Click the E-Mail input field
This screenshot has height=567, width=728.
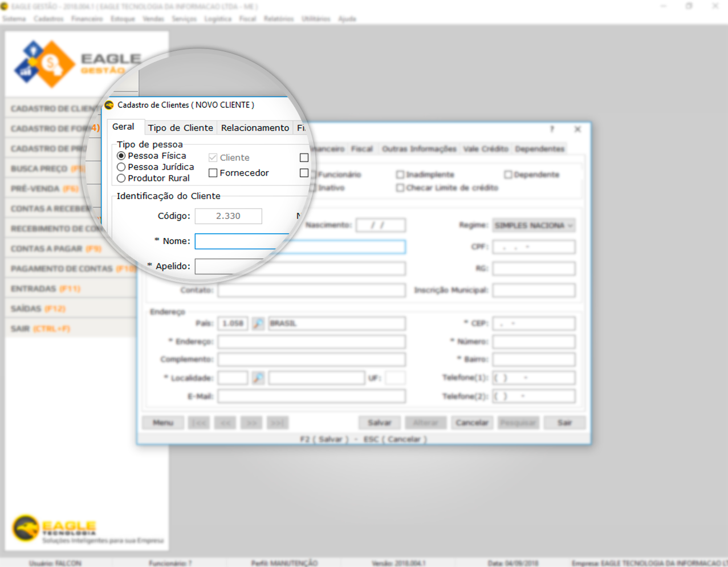(311, 396)
